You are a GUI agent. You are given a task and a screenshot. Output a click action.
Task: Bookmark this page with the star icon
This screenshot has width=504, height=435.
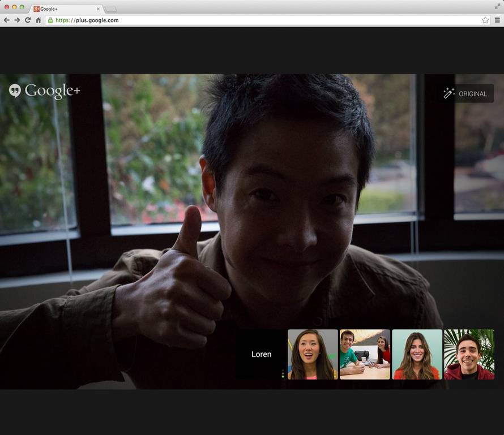(x=485, y=20)
